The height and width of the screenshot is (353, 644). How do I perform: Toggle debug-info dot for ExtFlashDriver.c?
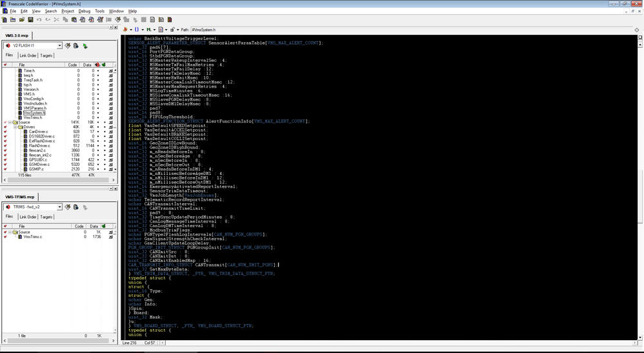(x=97, y=141)
